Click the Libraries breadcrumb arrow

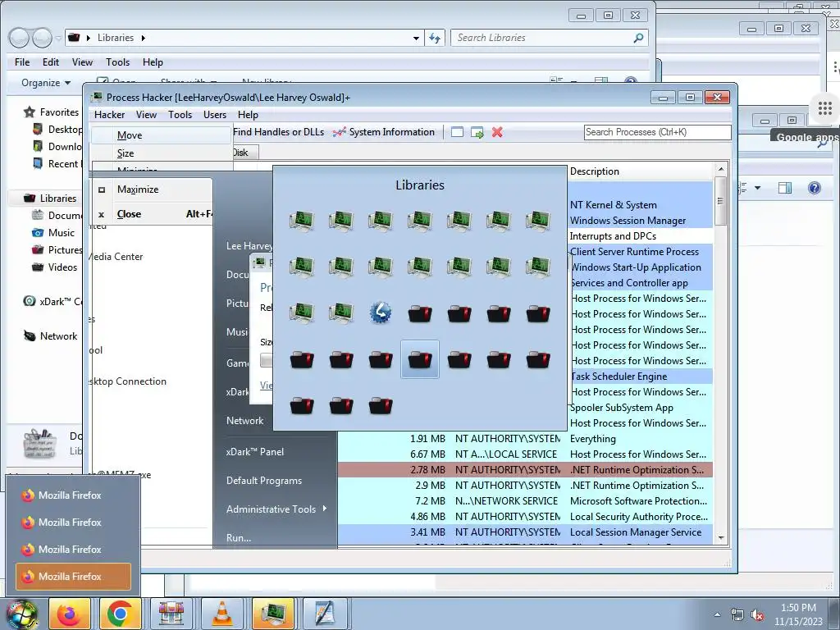[x=143, y=38]
